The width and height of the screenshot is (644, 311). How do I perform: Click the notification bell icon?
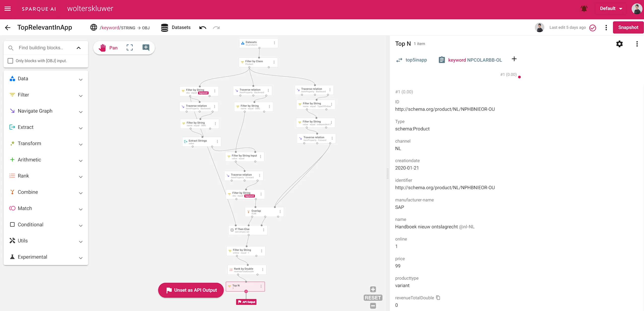coord(584,9)
